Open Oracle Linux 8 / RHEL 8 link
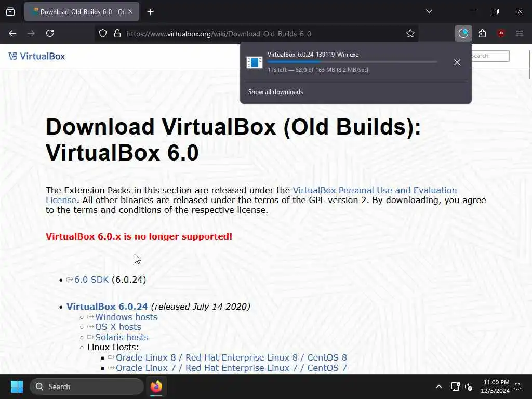The width and height of the screenshot is (532, 399). (231, 357)
